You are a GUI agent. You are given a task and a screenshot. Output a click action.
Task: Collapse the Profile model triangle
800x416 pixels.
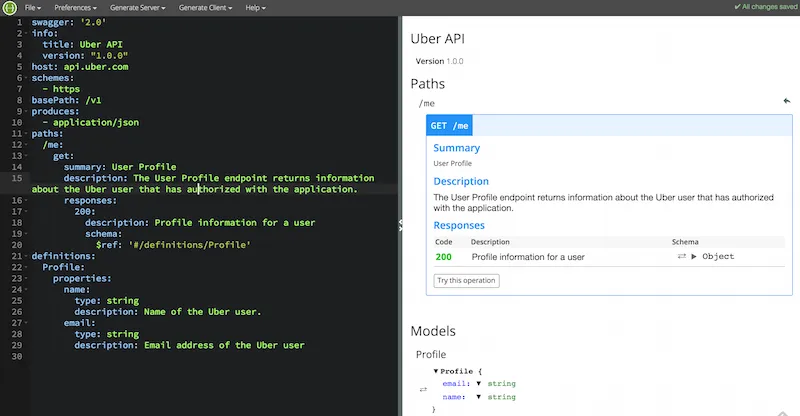click(x=436, y=371)
